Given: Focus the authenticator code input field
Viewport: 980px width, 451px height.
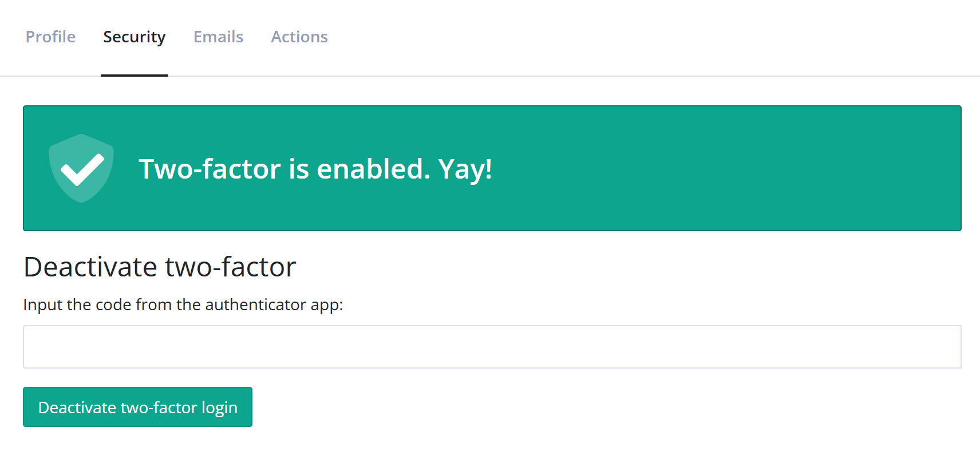Looking at the screenshot, I should pyautogui.click(x=492, y=347).
